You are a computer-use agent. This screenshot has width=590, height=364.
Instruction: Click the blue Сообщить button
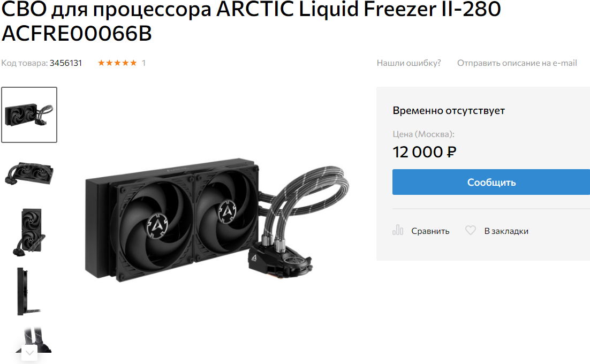[491, 182]
